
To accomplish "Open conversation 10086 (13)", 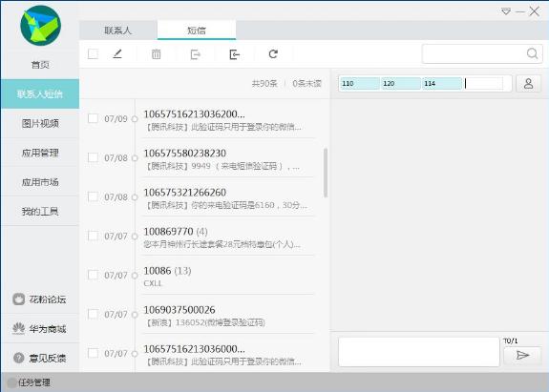I will coord(227,277).
